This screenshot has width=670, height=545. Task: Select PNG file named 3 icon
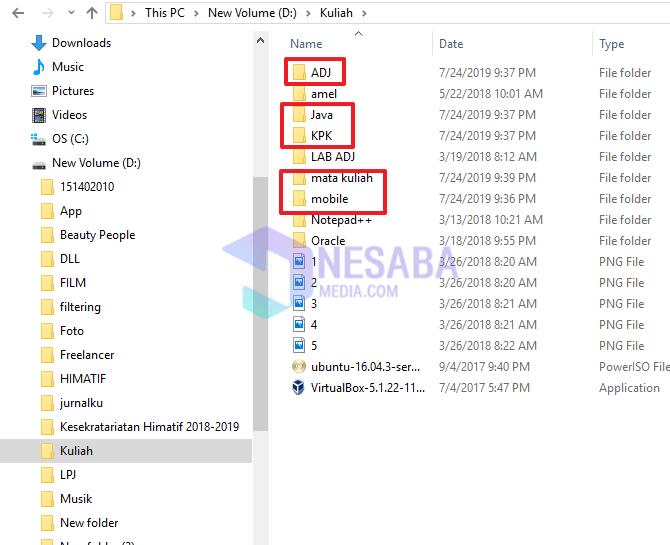point(299,303)
